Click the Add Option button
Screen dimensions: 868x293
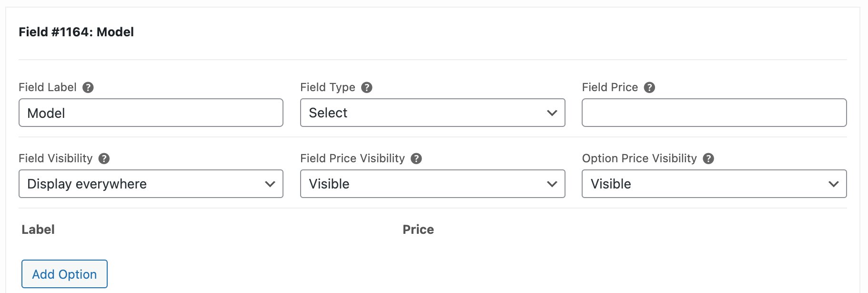point(64,274)
